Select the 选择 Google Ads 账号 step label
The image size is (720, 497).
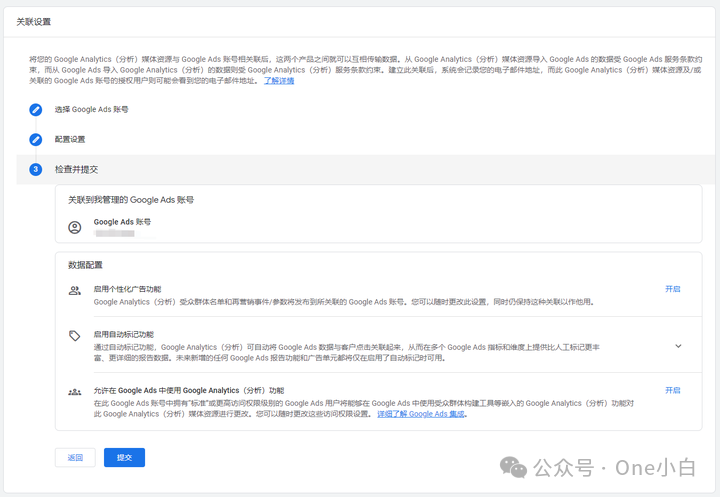tap(91, 110)
